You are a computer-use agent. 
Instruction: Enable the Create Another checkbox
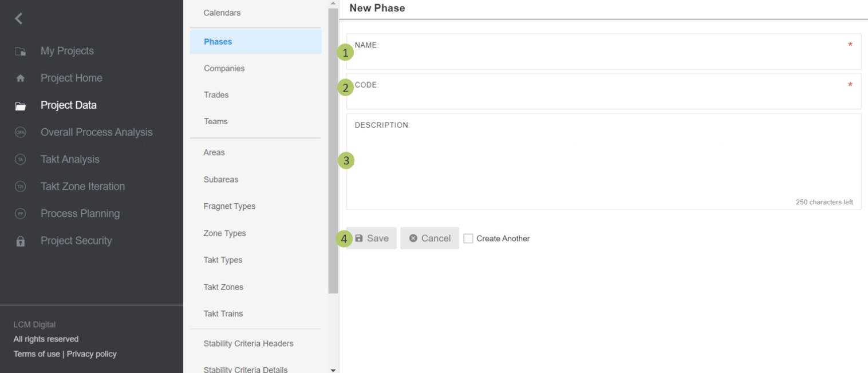click(x=468, y=239)
